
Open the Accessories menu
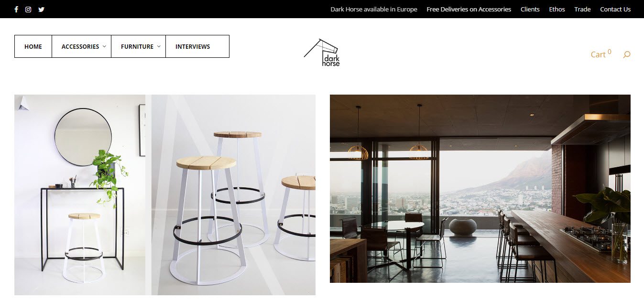coord(81,46)
